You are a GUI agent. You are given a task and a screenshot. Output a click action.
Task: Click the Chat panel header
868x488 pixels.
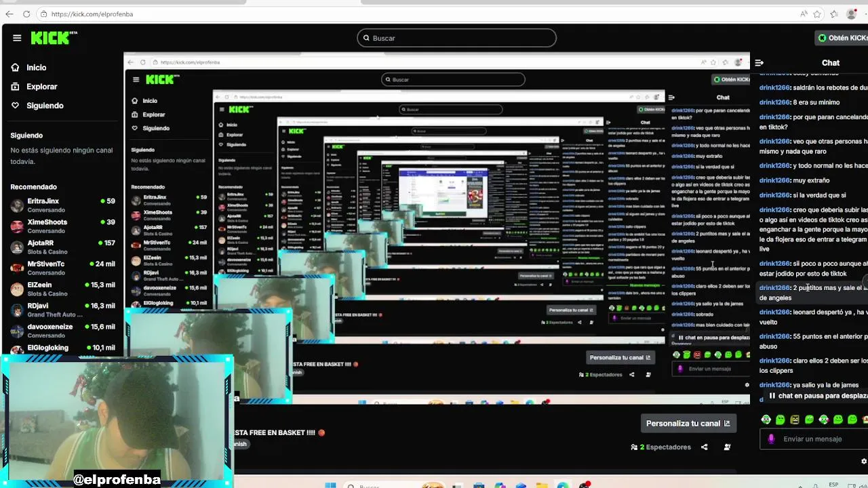point(831,62)
